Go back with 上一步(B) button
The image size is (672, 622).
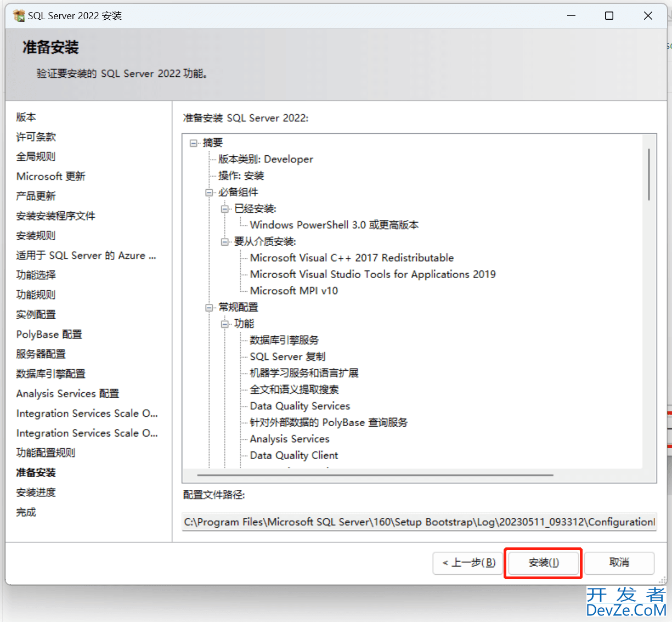click(x=468, y=563)
